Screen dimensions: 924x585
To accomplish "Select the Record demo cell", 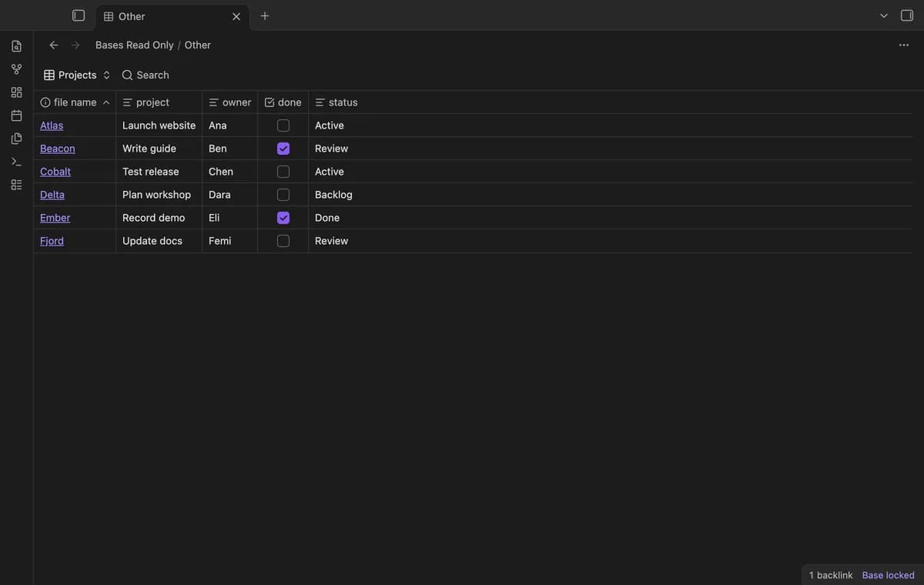I will click(x=159, y=218).
